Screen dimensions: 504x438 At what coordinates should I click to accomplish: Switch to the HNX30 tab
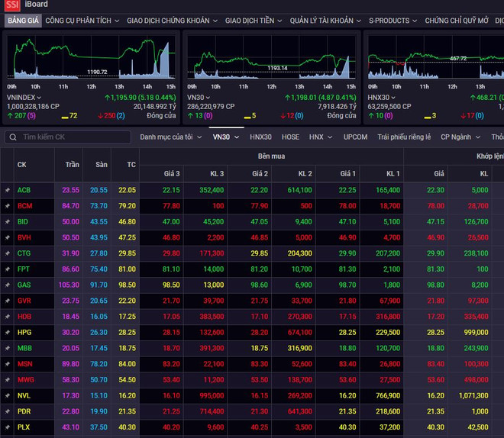[260, 137]
